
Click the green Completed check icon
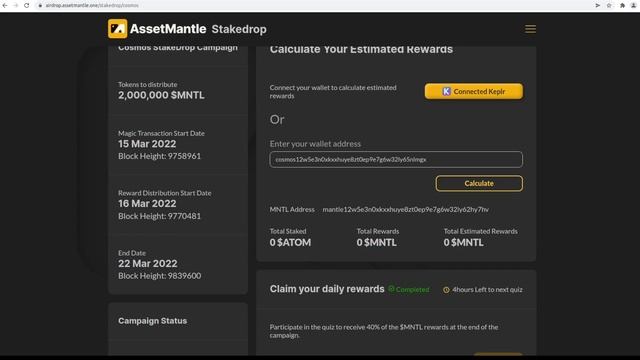pos(391,289)
